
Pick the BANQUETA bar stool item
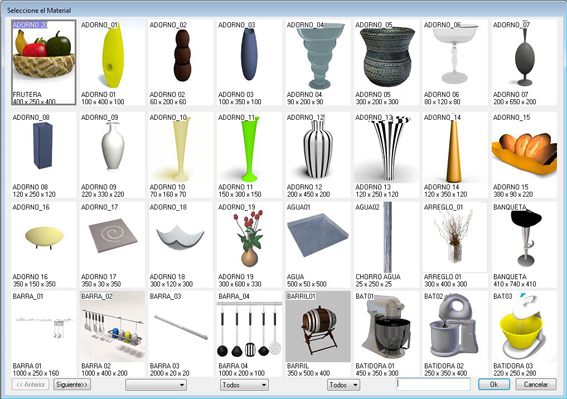[x=524, y=245]
